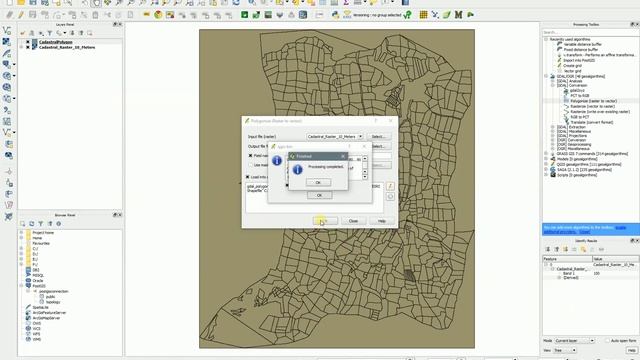Toggle the Load into canvas checkbox
This screenshot has width=640, height=360.
(247, 177)
